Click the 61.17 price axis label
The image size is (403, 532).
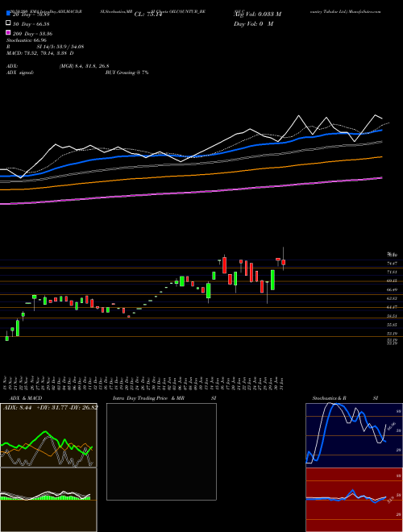pos(393,307)
